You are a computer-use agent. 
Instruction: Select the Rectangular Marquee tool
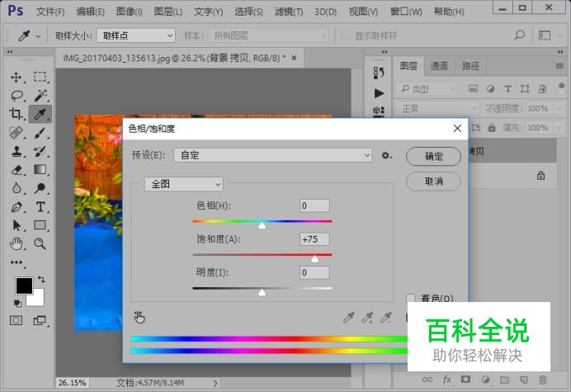40,78
